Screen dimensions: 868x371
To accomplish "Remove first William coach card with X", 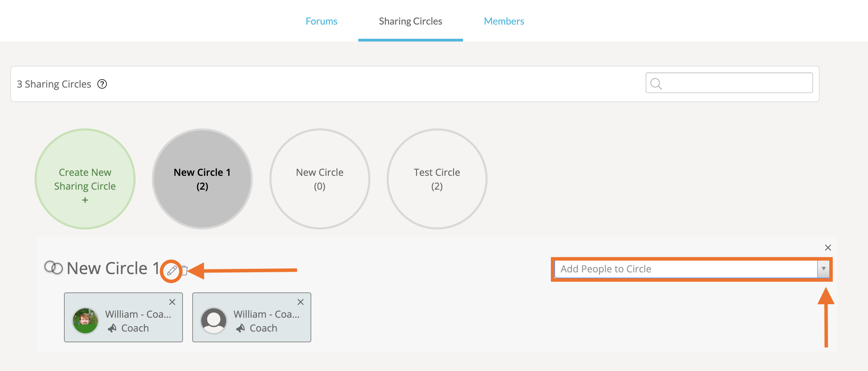I will 172,302.
